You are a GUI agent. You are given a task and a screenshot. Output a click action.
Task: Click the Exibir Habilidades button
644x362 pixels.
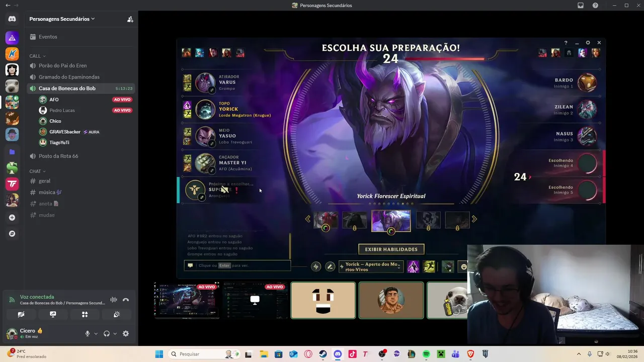point(391,249)
